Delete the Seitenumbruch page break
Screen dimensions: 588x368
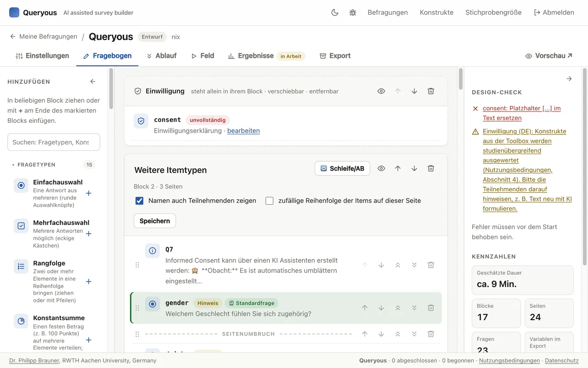coord(431,334)
